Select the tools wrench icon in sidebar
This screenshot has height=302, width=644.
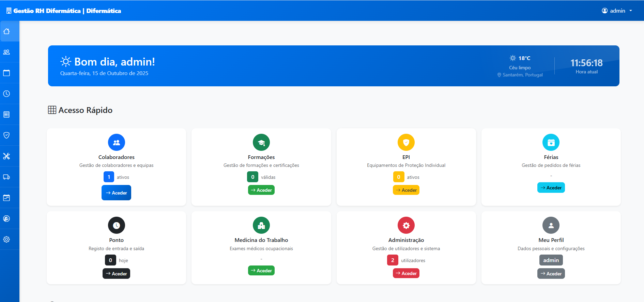[x=6, y=156]
